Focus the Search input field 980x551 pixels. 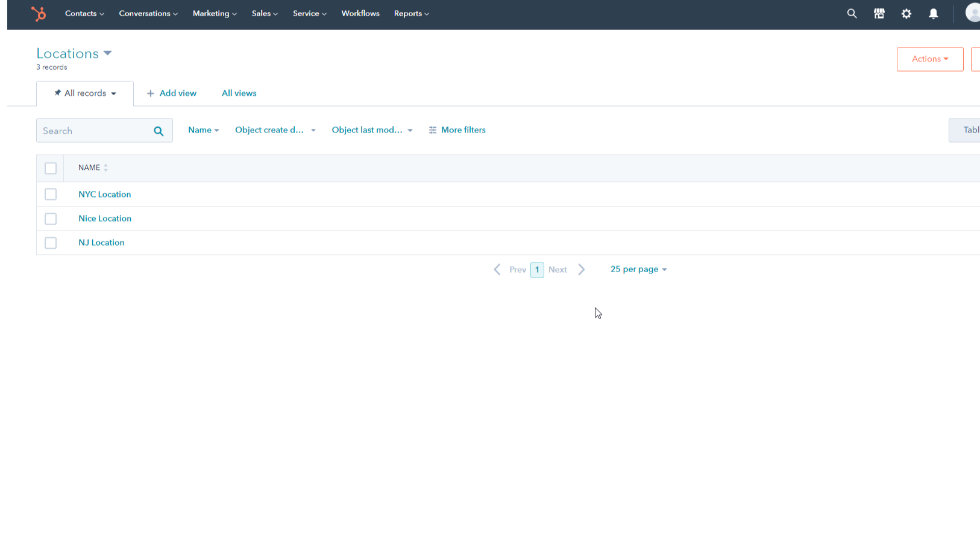pyautogui.click(x=93, y=131)
